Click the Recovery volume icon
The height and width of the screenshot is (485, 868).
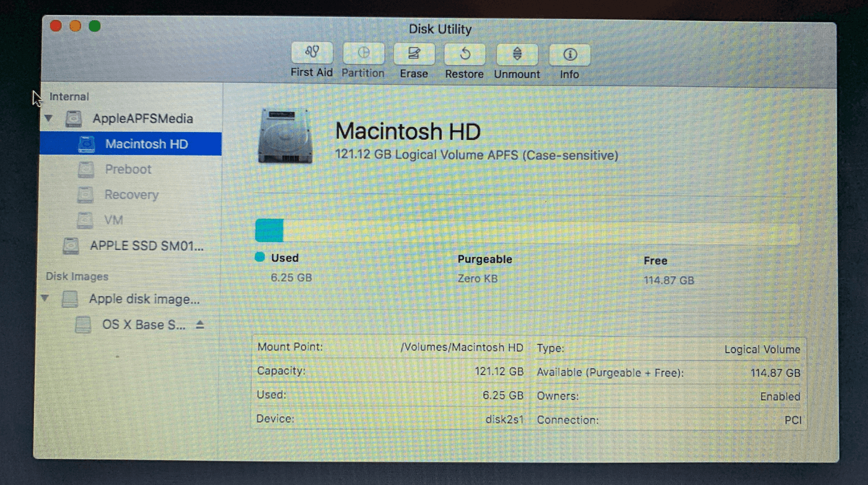(85, 194)
